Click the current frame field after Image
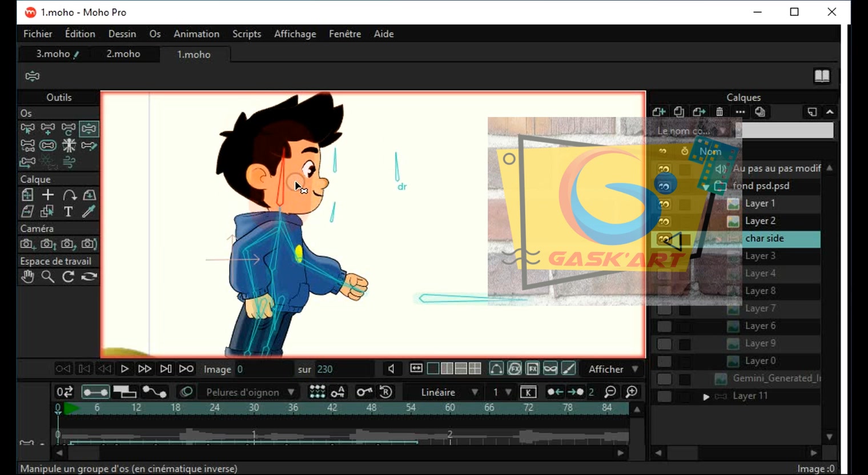The image size is (868, 475). (263, 369)
